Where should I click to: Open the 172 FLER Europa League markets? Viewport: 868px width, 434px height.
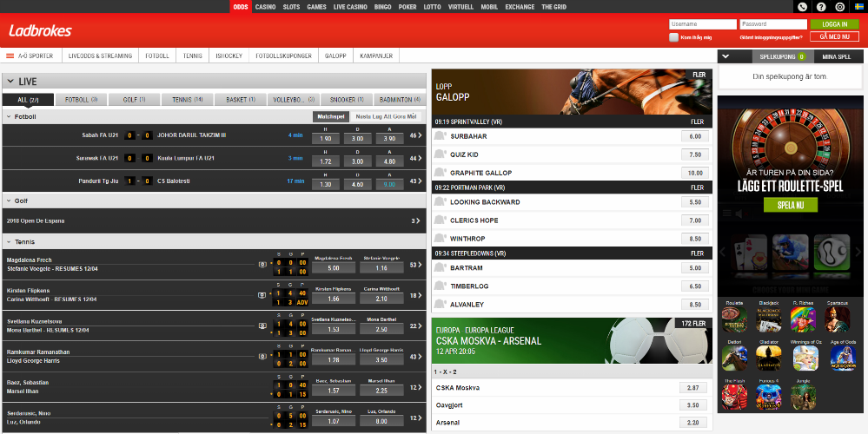(693, 323)
